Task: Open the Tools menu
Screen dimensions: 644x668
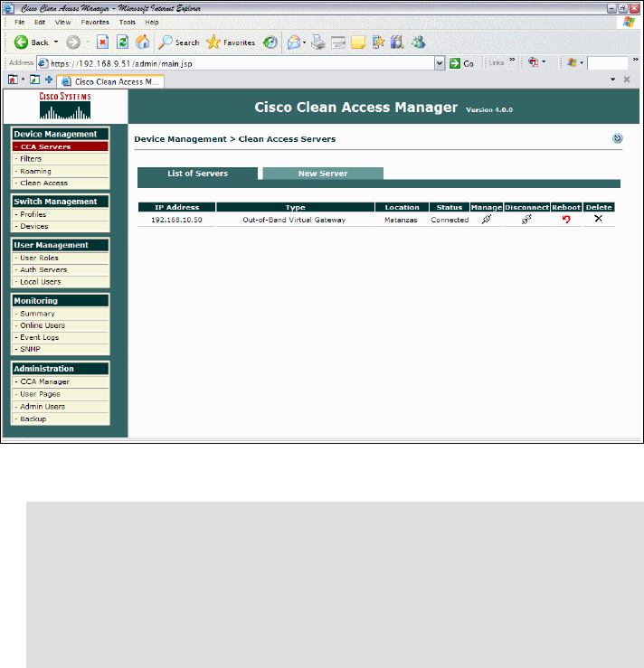Action: (x=127, y=23)
